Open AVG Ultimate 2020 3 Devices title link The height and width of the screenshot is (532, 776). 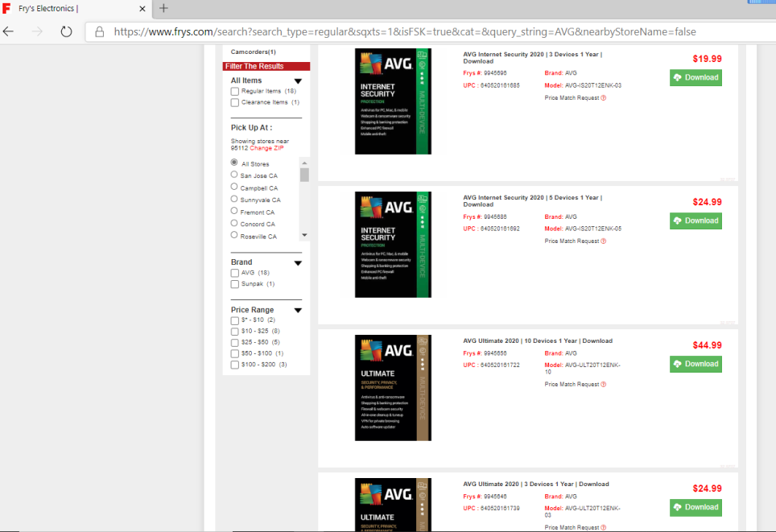536,484
